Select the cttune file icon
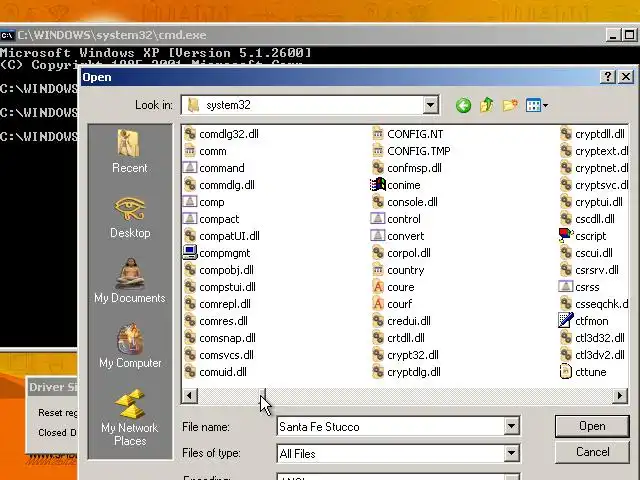This screenshot has width=640, height=480. [x=566, y=371]
